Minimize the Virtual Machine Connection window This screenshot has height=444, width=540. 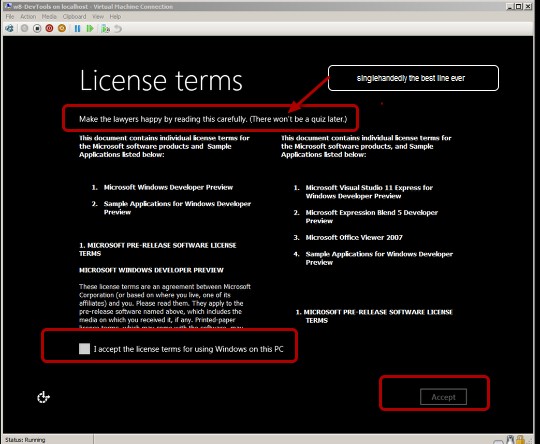(510, 6)
